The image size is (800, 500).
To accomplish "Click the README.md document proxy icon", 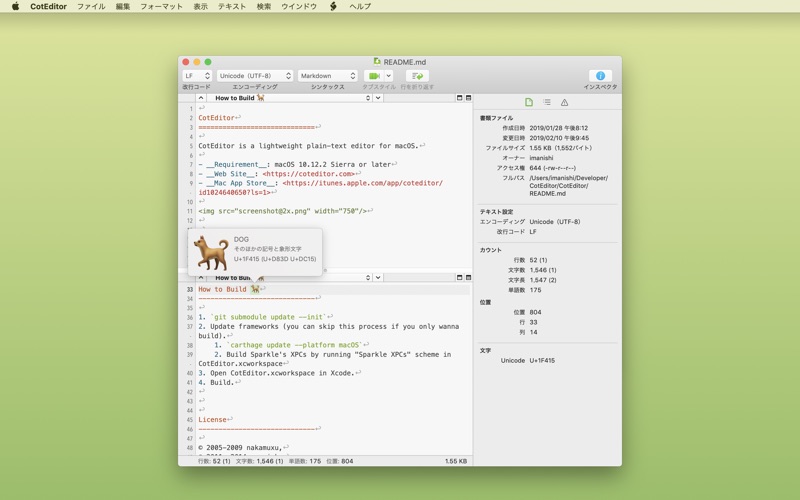I will coord(377,62).
